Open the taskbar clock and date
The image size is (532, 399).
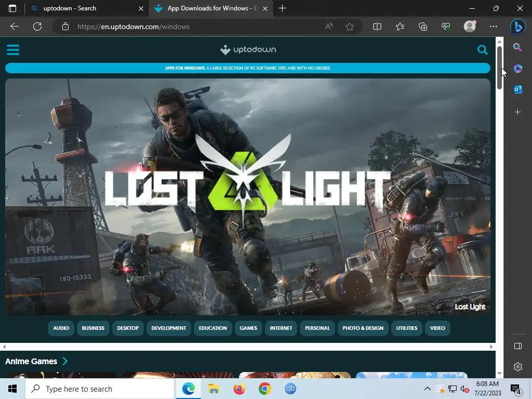(487, 389)
